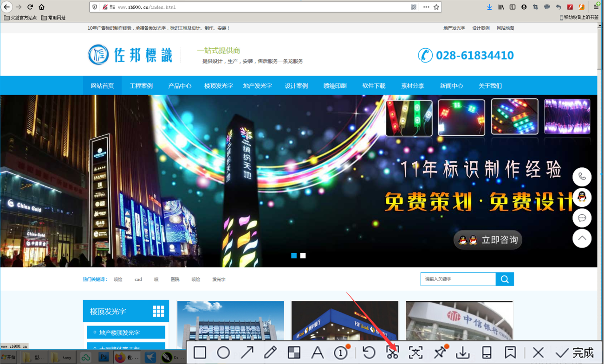Open the 网站地图 link
604x364 pixels.
coord(506,28)
